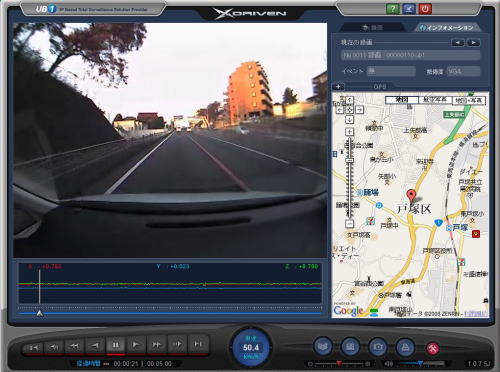500x372 pixels.
Task: Click the fast forward button
Action: 157,345
